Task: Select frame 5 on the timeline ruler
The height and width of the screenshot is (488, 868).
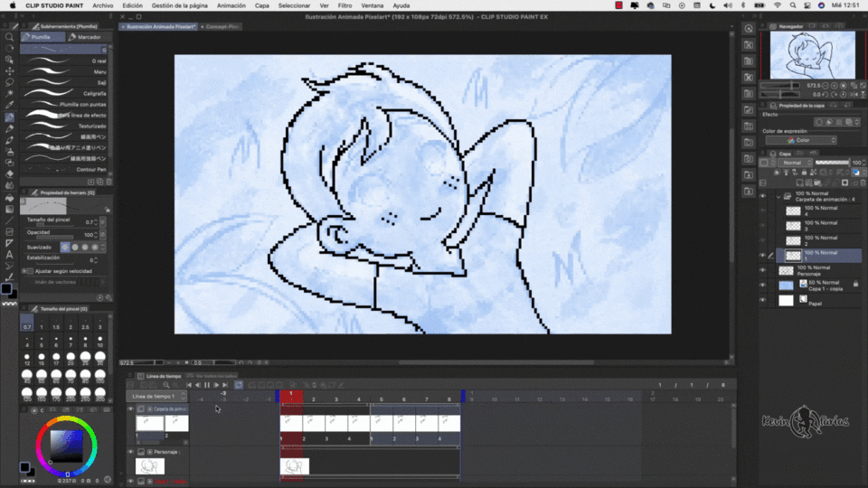Action: [381, 399]
